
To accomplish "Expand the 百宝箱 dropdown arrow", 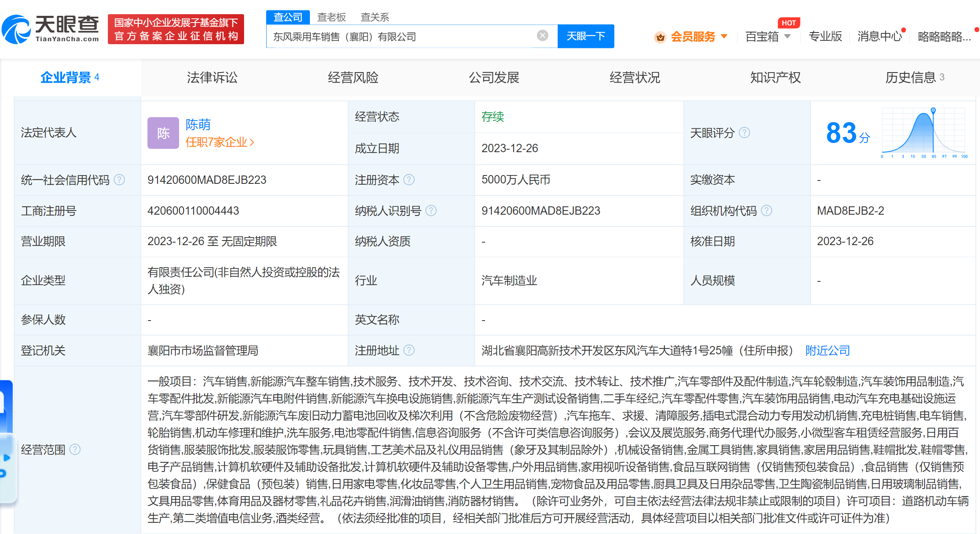I will click(x=788, y=37).
